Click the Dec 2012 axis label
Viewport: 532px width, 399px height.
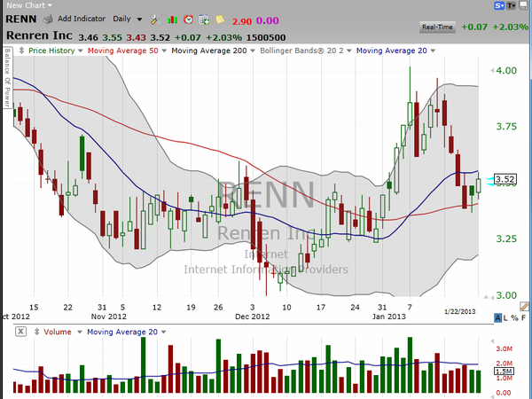point(252,317)
